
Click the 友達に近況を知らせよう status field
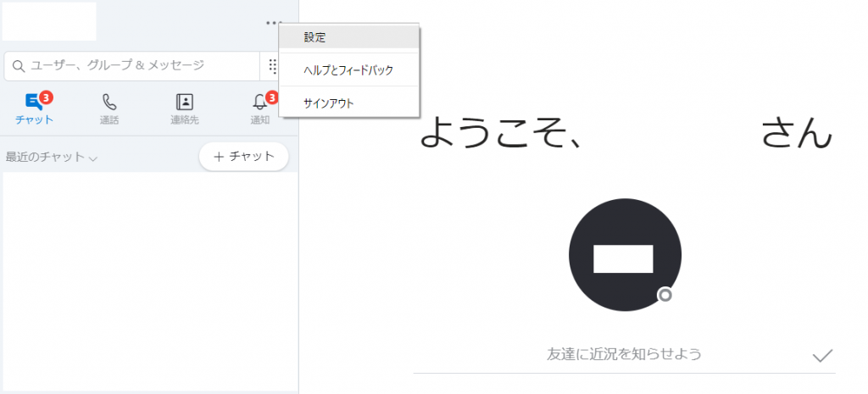click(x=624, y=353)
